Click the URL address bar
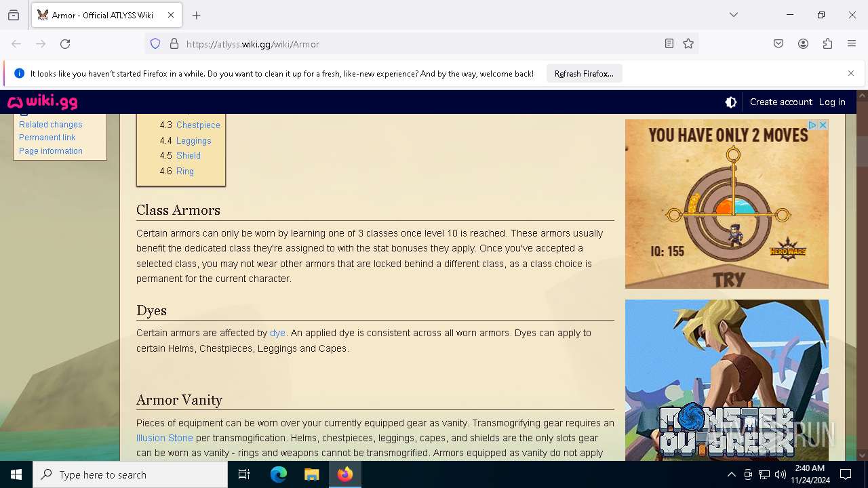Screen dimensions: 868x488 click(420, 44)
